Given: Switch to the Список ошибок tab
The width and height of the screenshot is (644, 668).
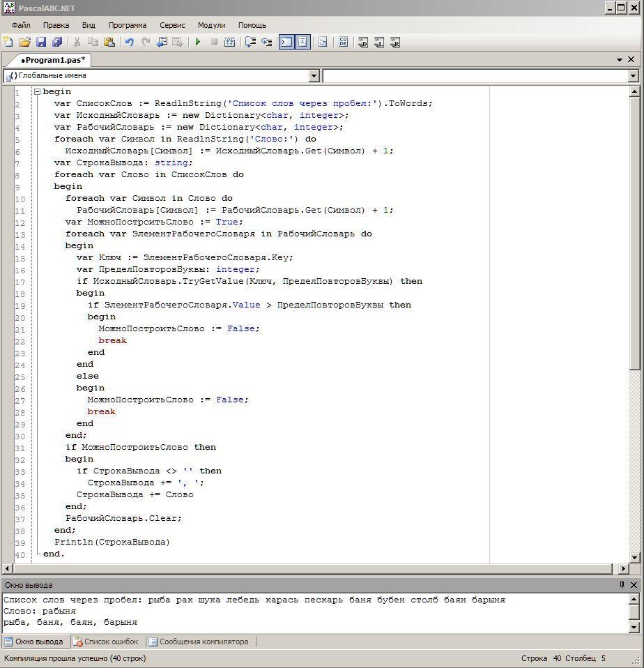Looking at the screenshot, I should tap(106, 642).
